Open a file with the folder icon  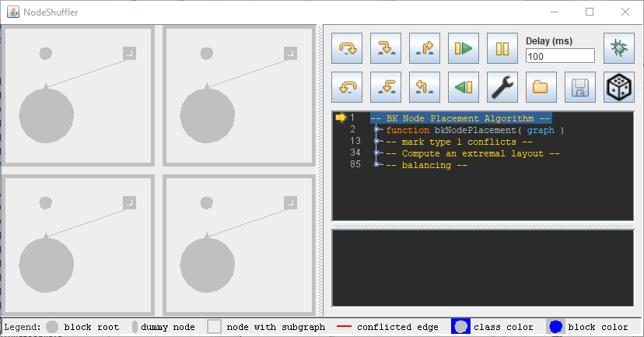click(541, 87)
